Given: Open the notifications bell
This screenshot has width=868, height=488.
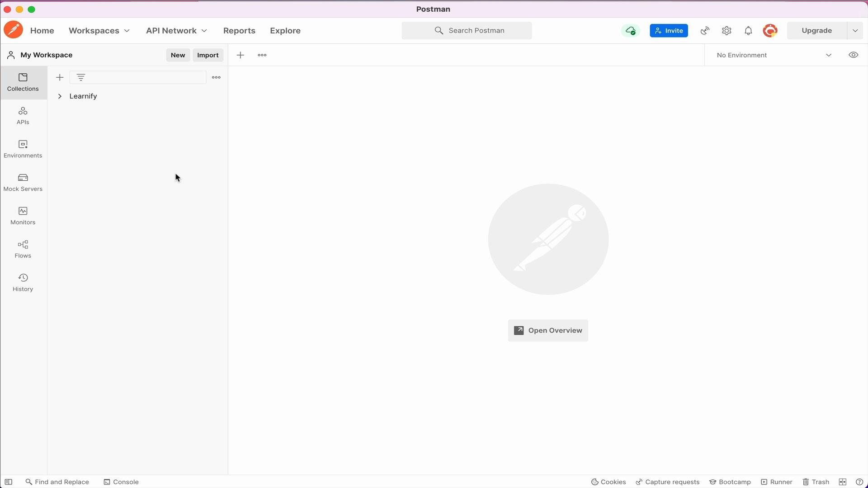Looking at the screenshot, I should click(748, 30).
